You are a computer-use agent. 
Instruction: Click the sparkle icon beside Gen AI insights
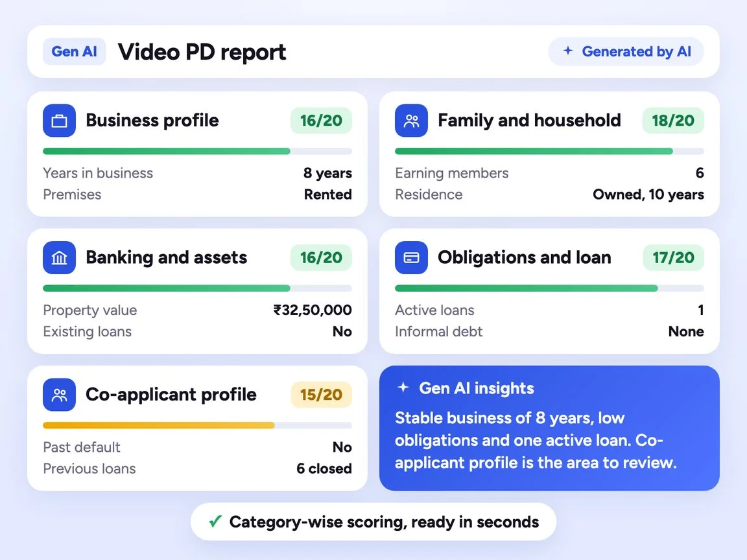[403, 388]
